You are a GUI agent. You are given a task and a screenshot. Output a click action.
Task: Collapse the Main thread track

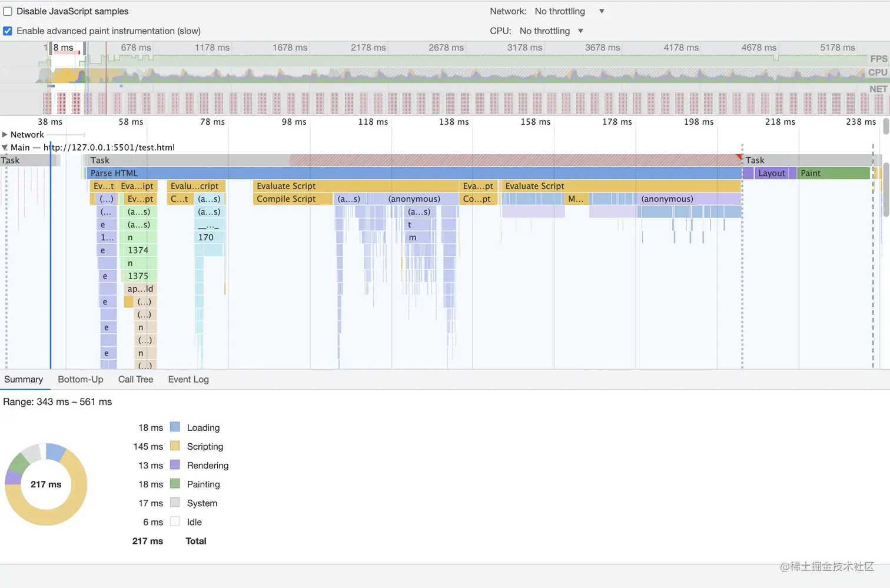[5, 147]
